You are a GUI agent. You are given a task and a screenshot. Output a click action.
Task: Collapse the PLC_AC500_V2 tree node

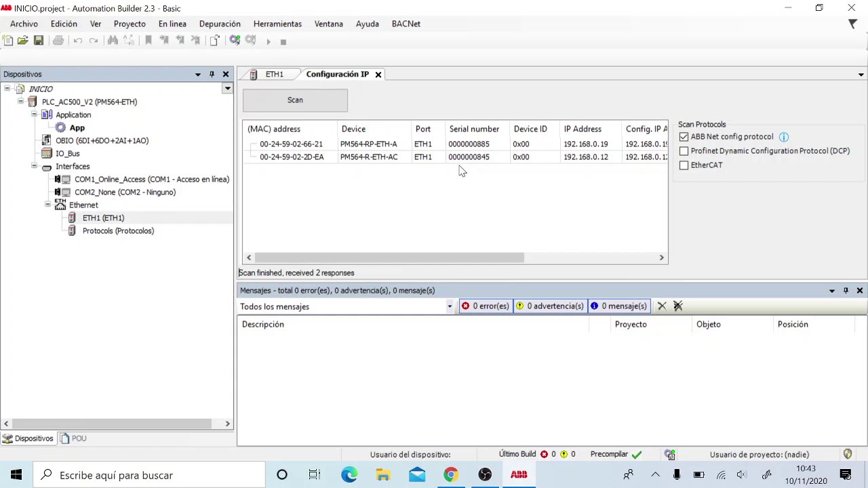tap(20, 102)
